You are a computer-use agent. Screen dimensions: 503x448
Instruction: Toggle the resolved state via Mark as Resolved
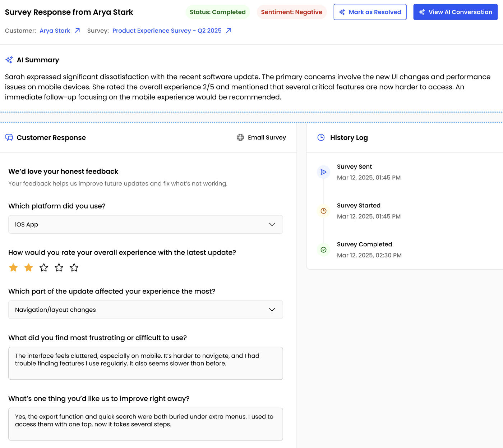(370, 12)
